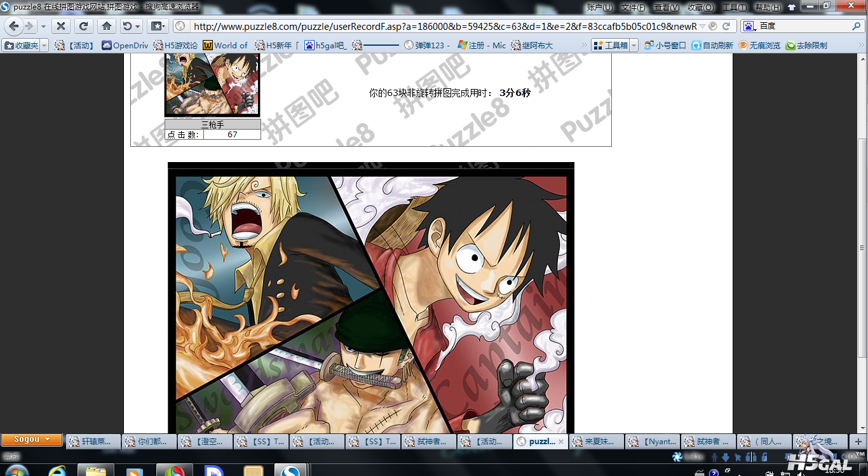Open the skin T-shirt icon in title bar

791,7
